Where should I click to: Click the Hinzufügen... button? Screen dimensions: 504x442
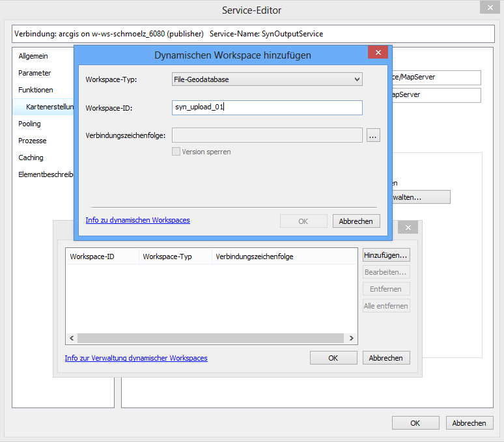[386, 255]
